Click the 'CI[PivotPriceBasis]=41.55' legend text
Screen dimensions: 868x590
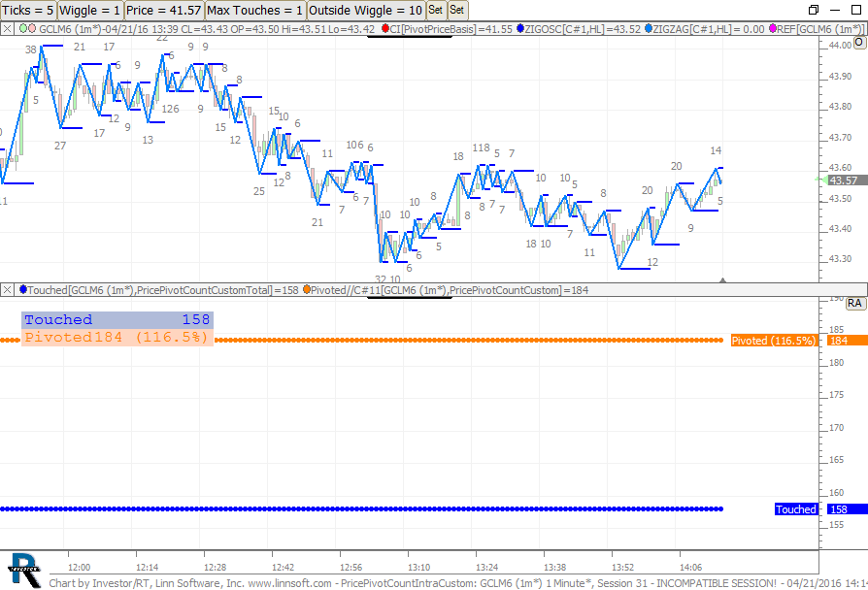(x=451, y=29)
